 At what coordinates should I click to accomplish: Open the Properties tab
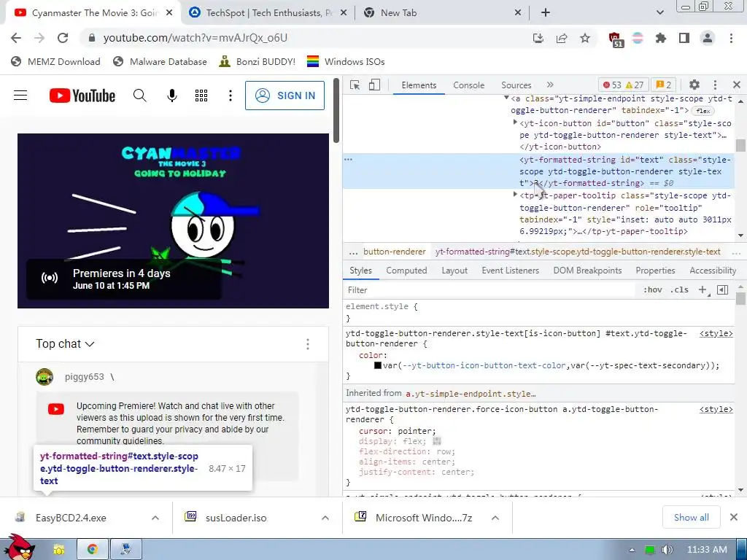click(x=655, y=271)
